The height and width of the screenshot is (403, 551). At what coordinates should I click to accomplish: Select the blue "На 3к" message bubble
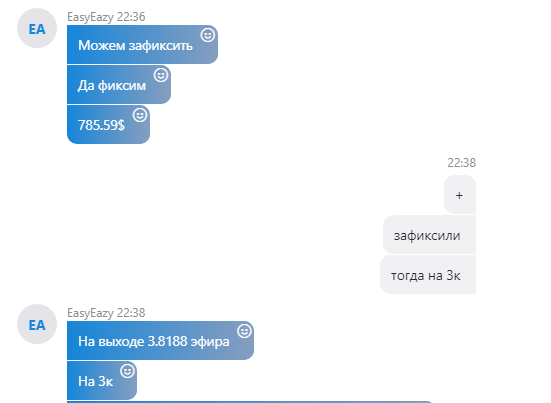point(102,381)
